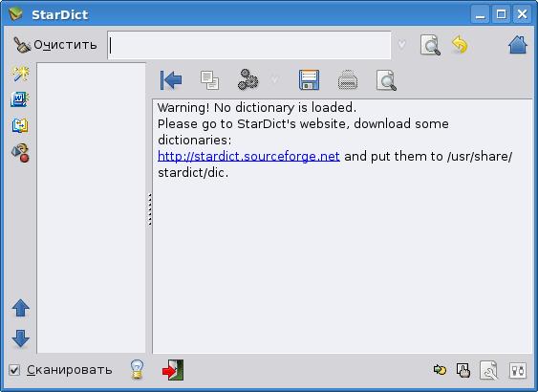This screenshot has width=538, height=392.
Task: Open the shapes with red ball icon
Action: point(20,153)
